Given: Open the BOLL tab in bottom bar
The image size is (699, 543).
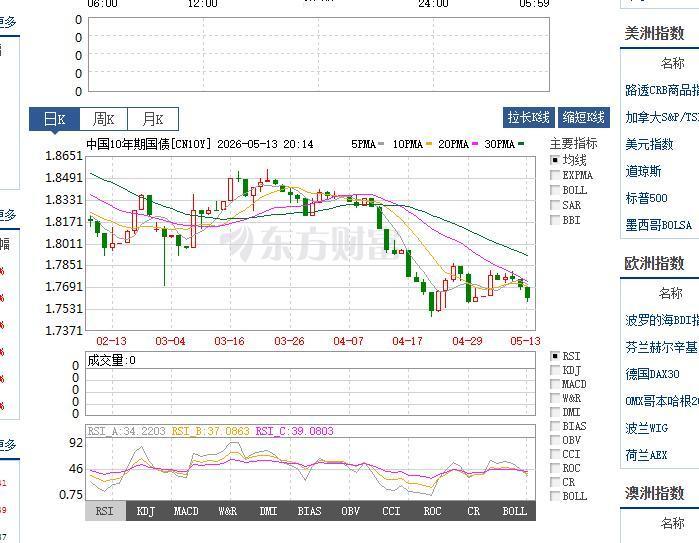Looking at the screenshot, I should (x=515, y=511).
